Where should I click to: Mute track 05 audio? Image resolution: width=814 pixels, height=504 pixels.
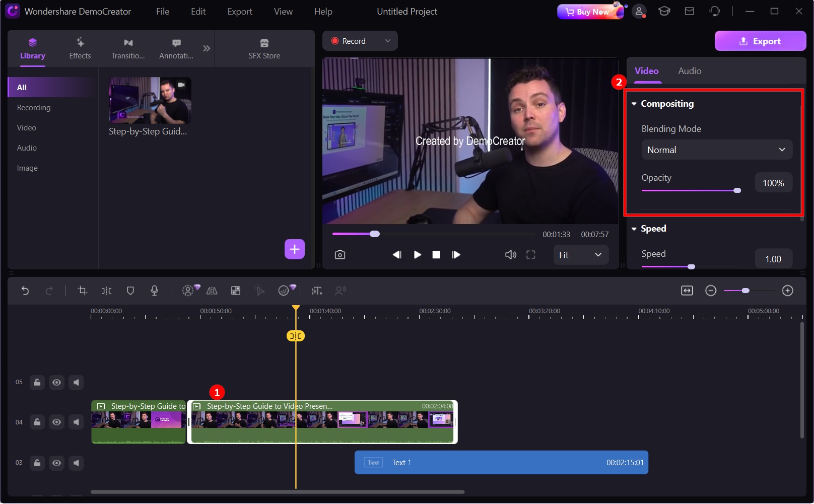76,382
